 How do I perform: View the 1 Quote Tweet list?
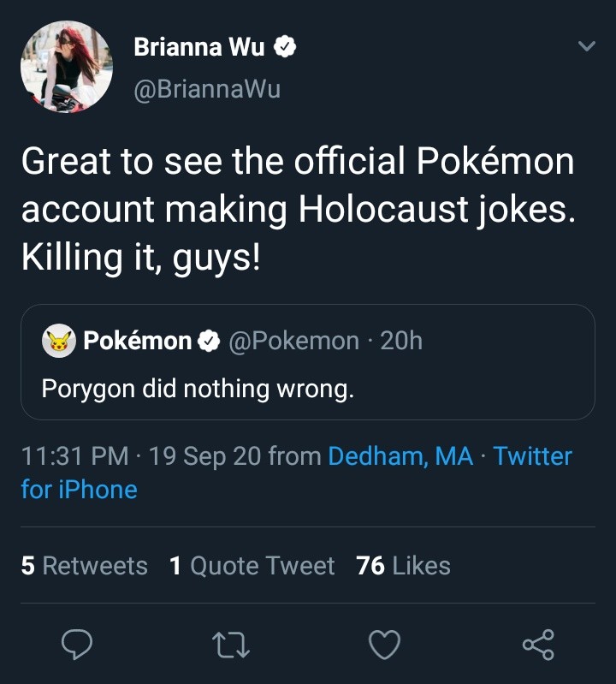pos(252,566)
